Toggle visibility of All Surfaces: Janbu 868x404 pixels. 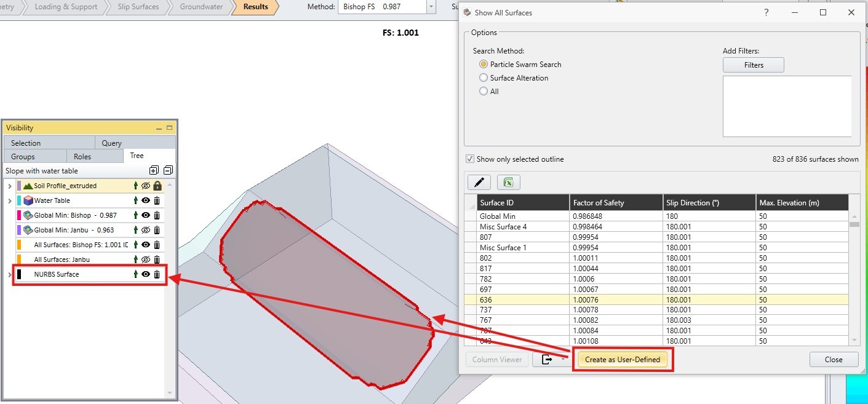pyautogui.click(x=146, y=259)
